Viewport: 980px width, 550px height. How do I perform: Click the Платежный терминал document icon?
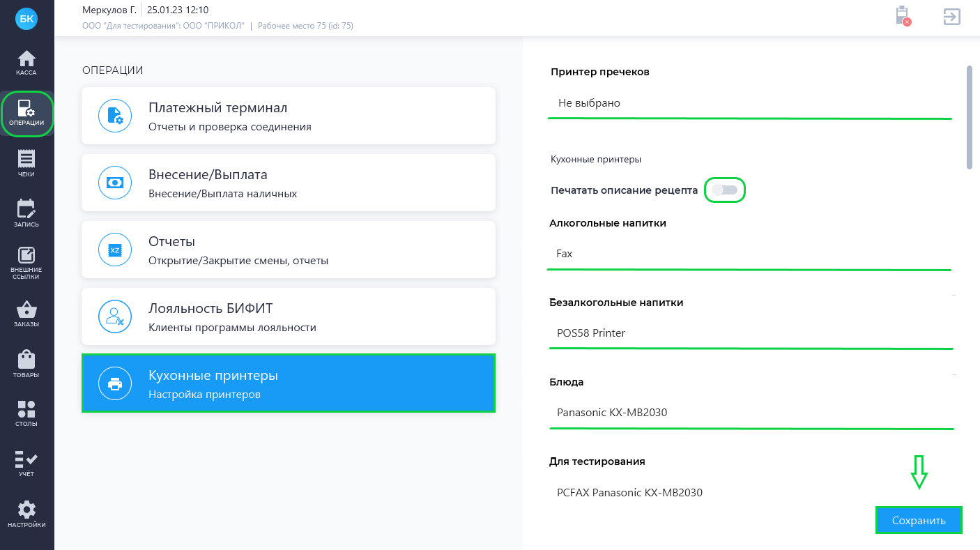click(x=115, y=116)
